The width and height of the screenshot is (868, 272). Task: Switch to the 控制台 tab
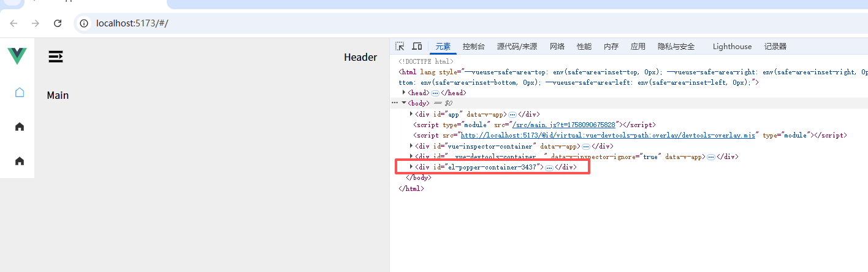pyautogui.click(x=474, y=47)
